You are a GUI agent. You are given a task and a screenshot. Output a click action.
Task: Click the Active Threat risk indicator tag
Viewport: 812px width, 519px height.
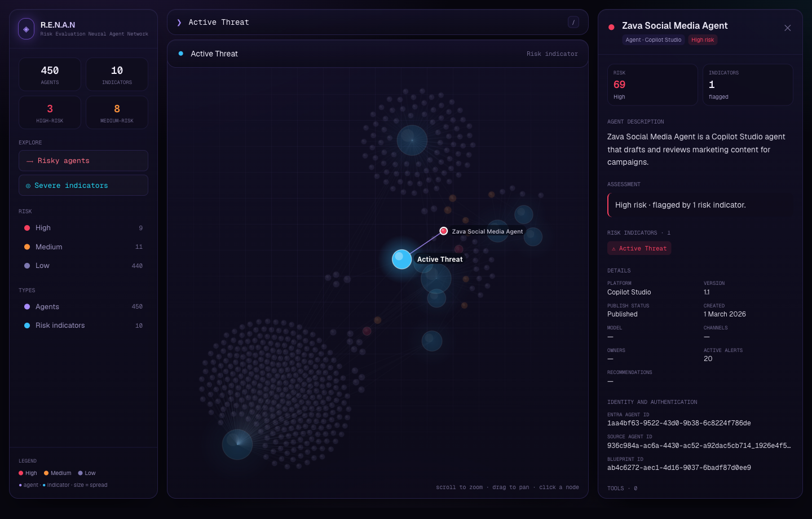639,248
